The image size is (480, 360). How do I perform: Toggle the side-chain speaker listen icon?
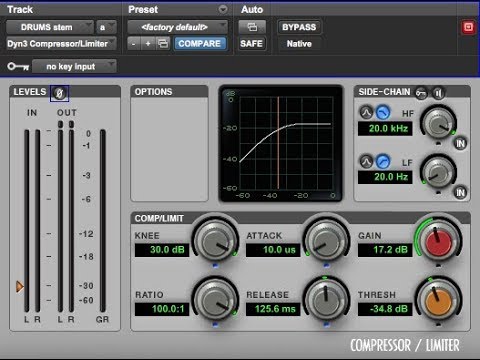coord(438,93)
